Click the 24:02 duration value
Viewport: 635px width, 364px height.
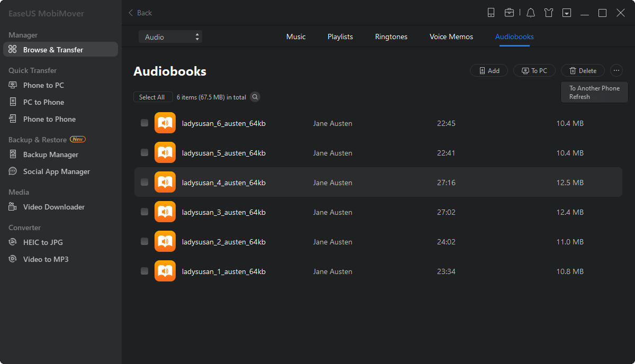click(x=446, y=242)
